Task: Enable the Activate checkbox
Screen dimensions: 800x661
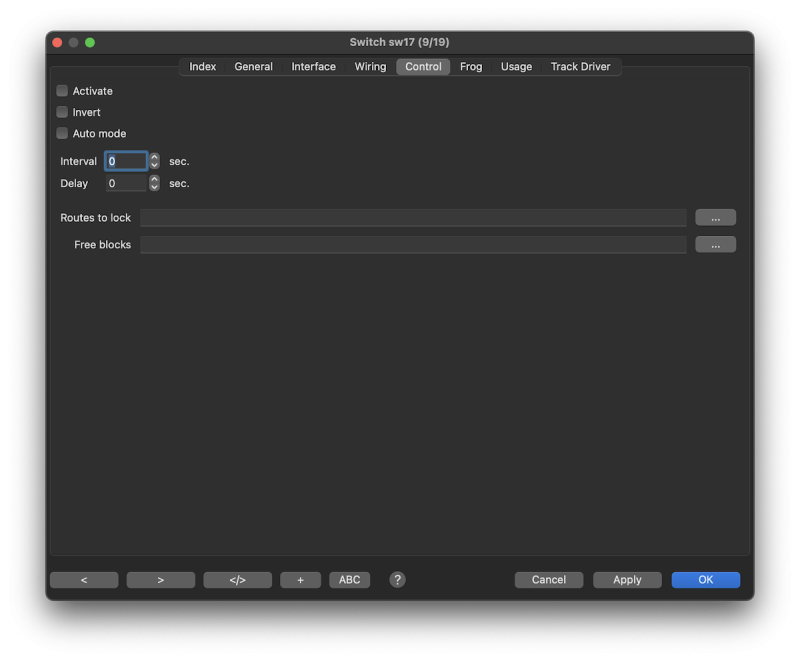Action: pyautogui.click(x=62, y=91)
